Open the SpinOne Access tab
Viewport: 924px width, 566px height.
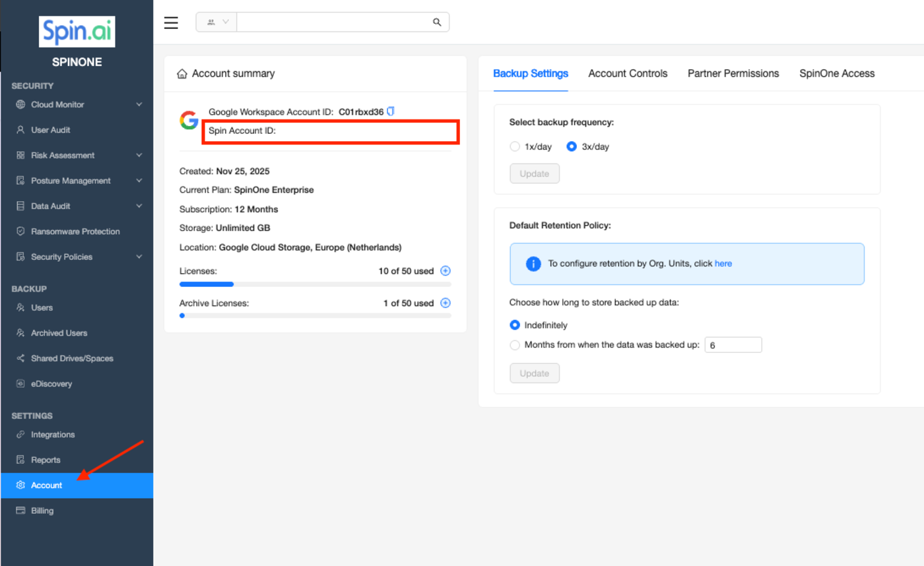click(837, 73)
